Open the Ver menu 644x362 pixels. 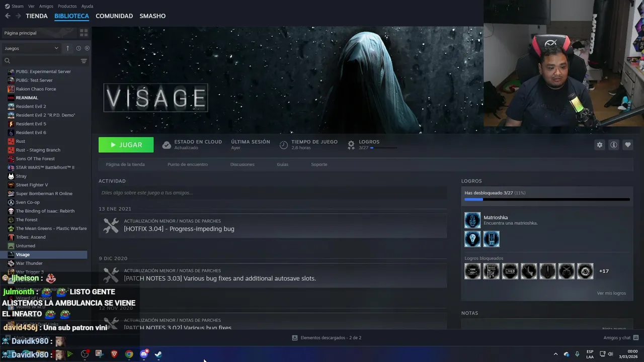[x=31, y=6]
